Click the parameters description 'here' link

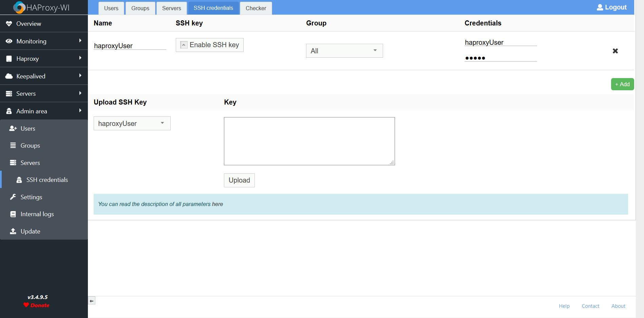(x=217, y=204)
